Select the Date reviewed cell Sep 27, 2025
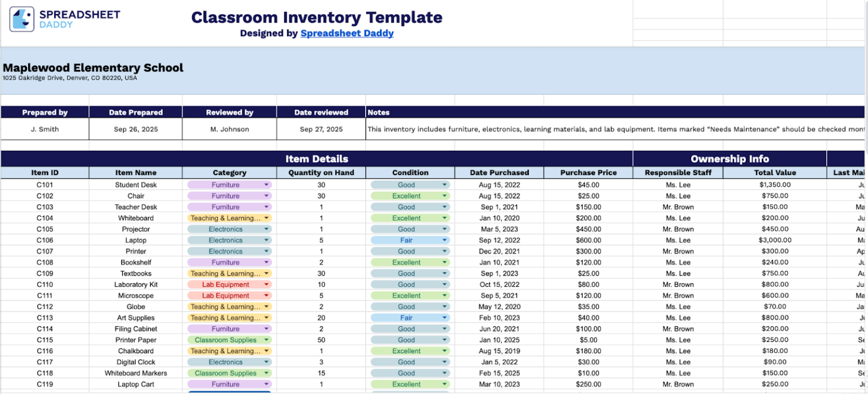The height and width of the screenshot is (394, 868). 321,129
